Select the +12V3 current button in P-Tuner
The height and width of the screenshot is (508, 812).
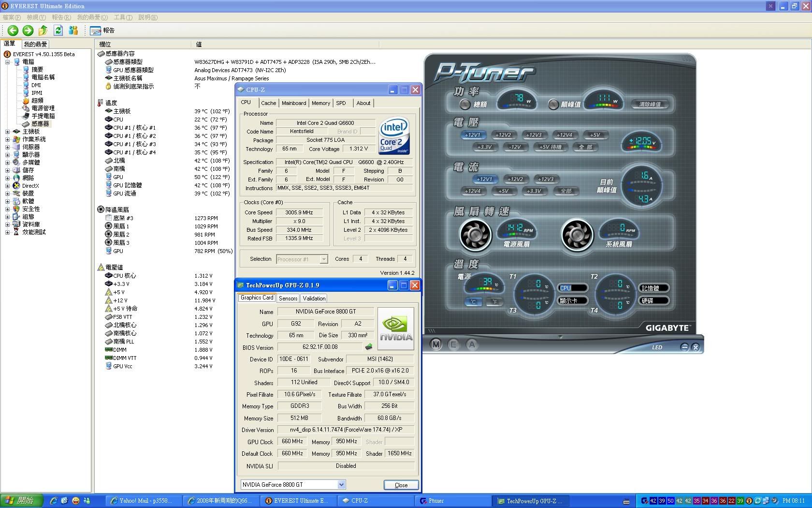click(546, 179)
